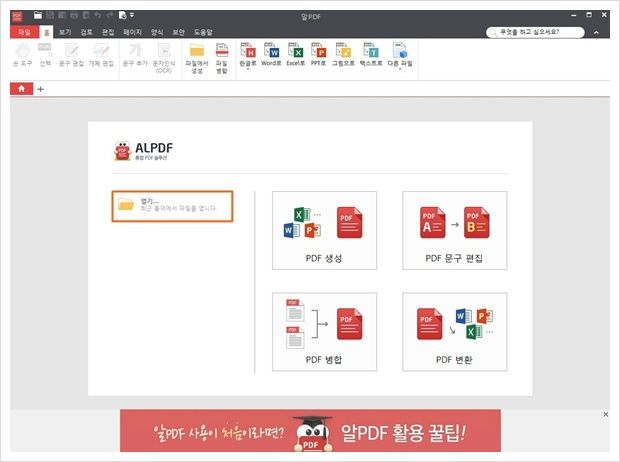The image size is (620, 462).
Task: Select the 손 도구 hand tool
Action: [x=23, y=55]
